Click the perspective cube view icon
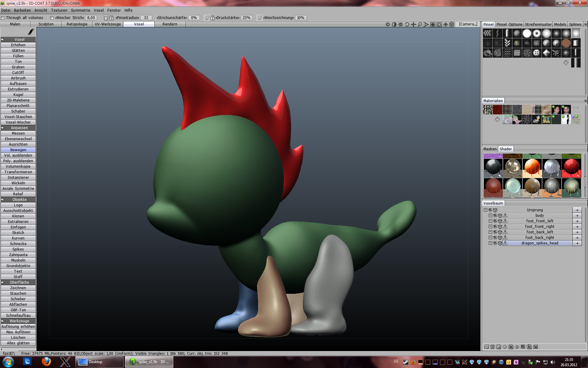This screenshot has width=588, height=368. point(452,25)
